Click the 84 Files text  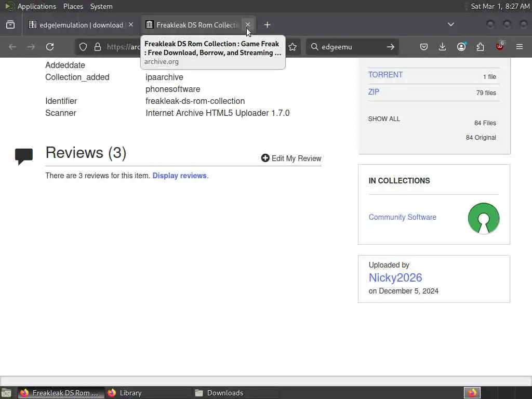[485, 123]
